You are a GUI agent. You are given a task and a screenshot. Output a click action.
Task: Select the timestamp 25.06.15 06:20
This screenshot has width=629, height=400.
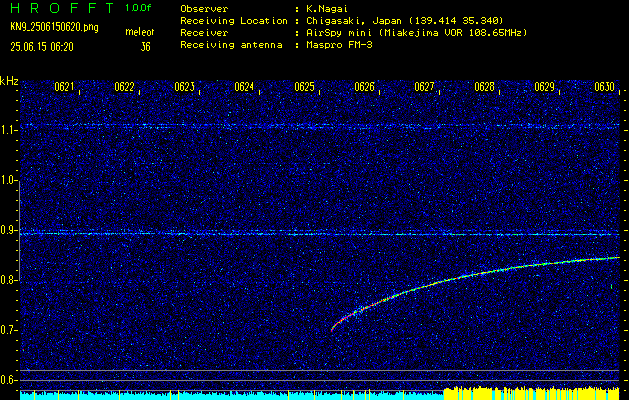[x=42, y=47]
